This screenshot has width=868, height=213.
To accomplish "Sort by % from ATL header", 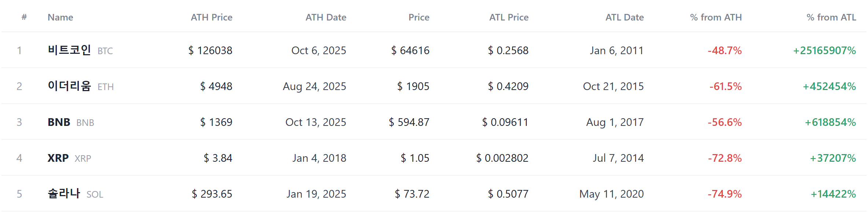I will [x=831, y=17].
